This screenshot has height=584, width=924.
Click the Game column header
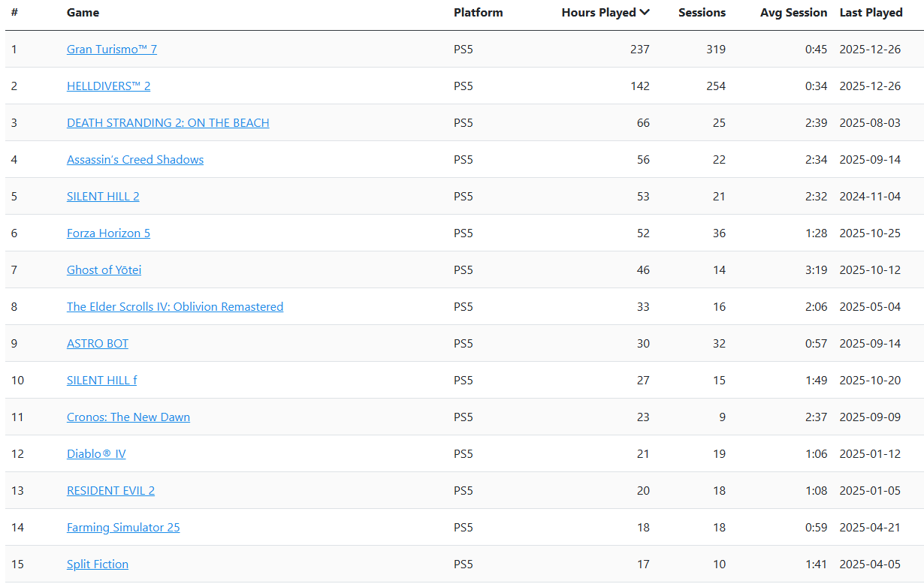click(x=83, y=13)
